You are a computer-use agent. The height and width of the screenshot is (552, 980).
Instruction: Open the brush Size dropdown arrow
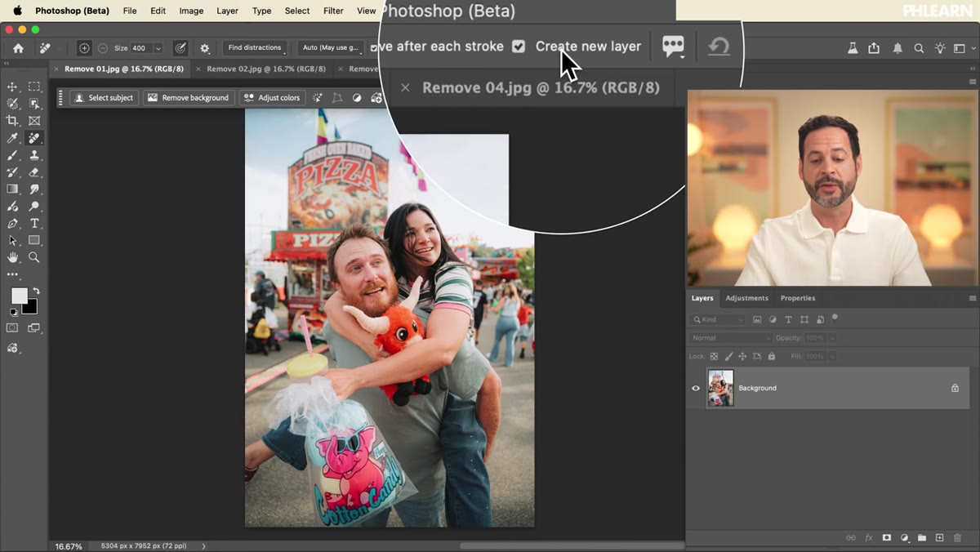point(158,48)
